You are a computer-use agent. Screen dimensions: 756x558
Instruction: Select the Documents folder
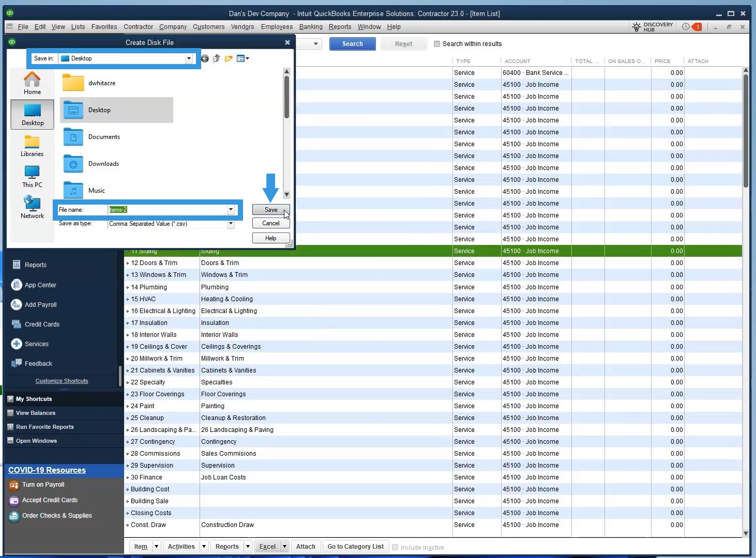[x=92, y=137]
